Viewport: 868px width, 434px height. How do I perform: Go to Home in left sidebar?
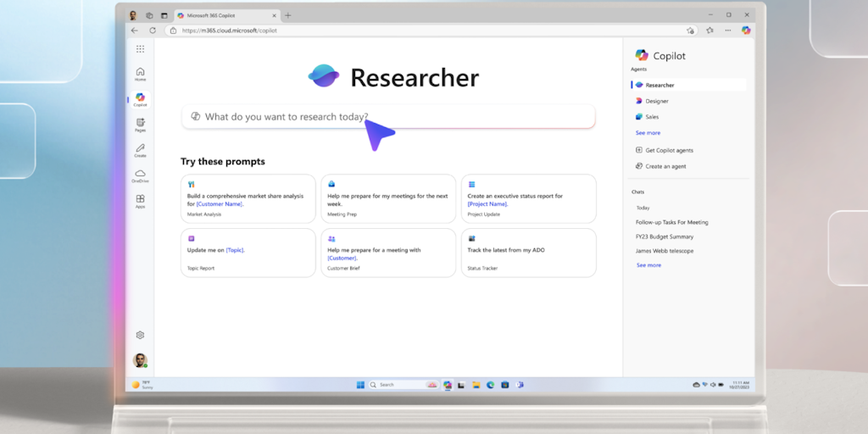pyautogui.click(x=140, y=75)
